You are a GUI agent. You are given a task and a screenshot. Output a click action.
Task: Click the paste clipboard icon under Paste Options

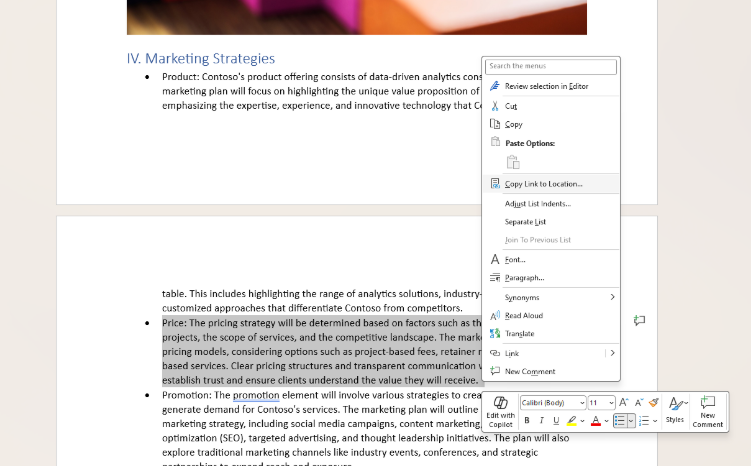(x=513, y=162)
